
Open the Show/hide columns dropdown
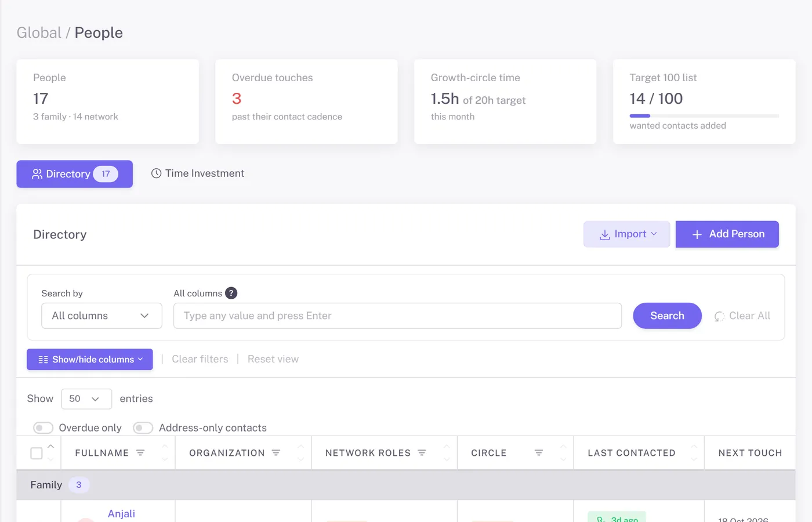tap(90, 360)
